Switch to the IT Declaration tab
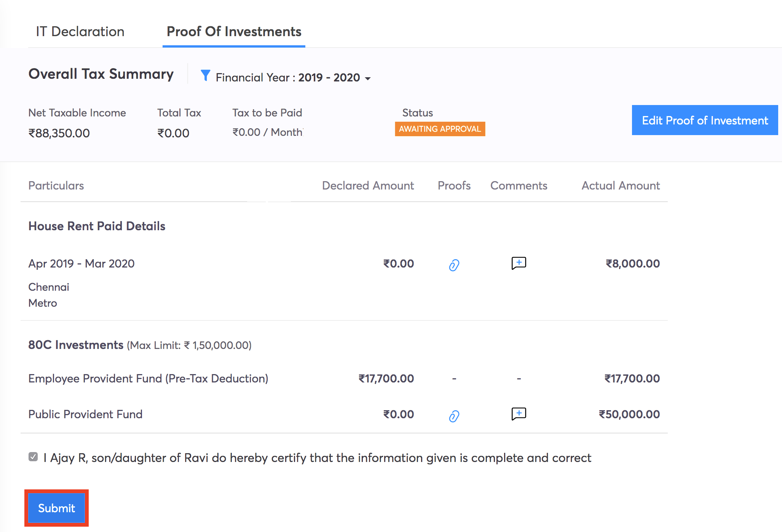Viewport: 782px width, 532px height. coord(80,32)
